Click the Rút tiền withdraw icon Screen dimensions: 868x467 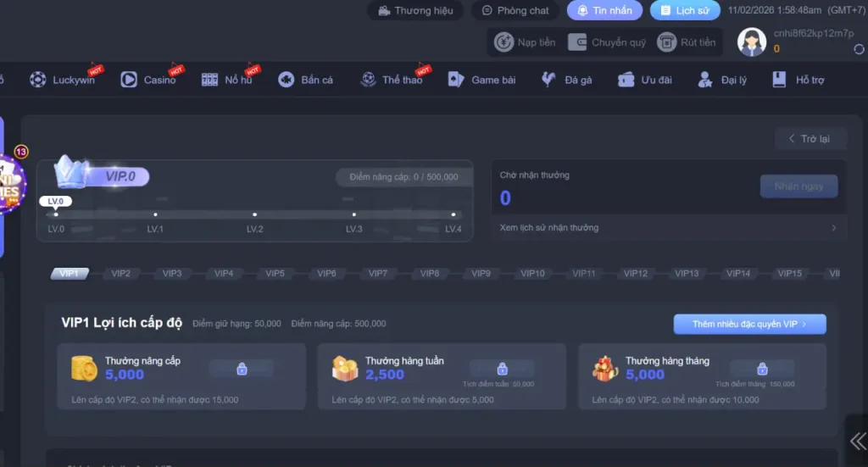click(x=667, y=42)
